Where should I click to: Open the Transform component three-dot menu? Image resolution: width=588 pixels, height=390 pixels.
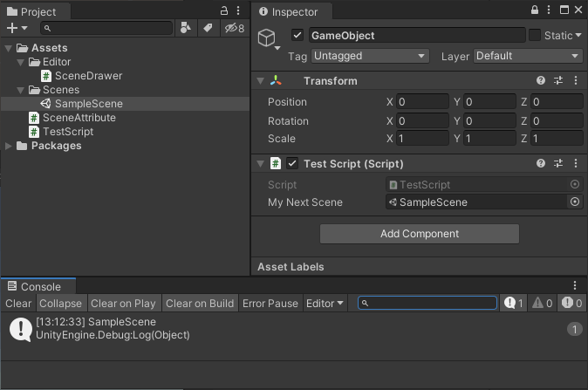point(576,80)
